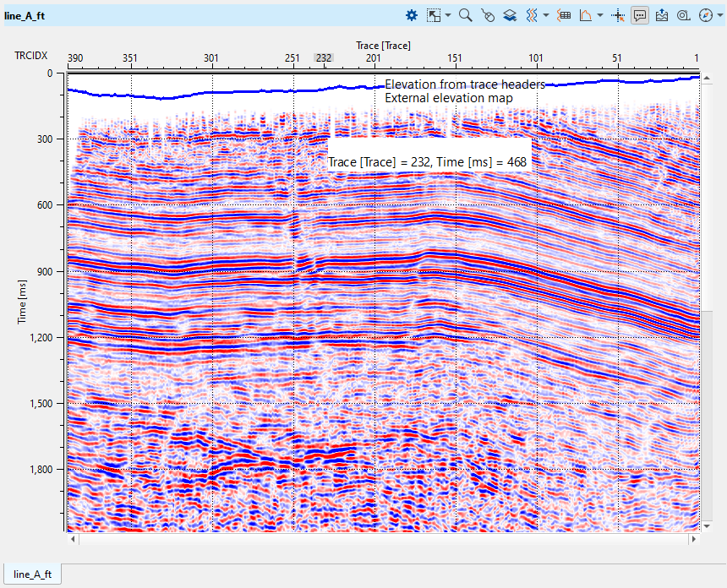Viewport: 727px width, 588px height.
Task: Click the highlighted trace 232 axis marker
Action: click(x=323, y=57)
